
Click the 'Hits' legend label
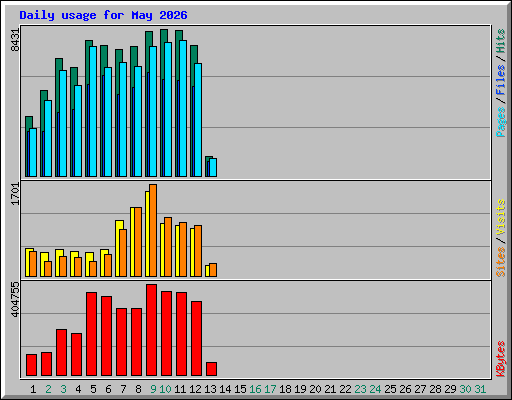pos(501,41)
